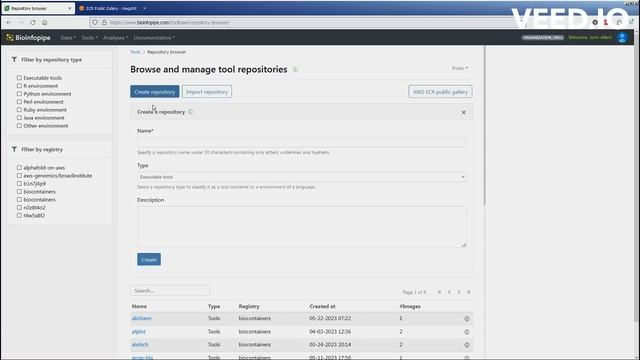Open the AWS ECR public gallery button
Viewport: 640px width, 360px height.
tap(440, 92)
